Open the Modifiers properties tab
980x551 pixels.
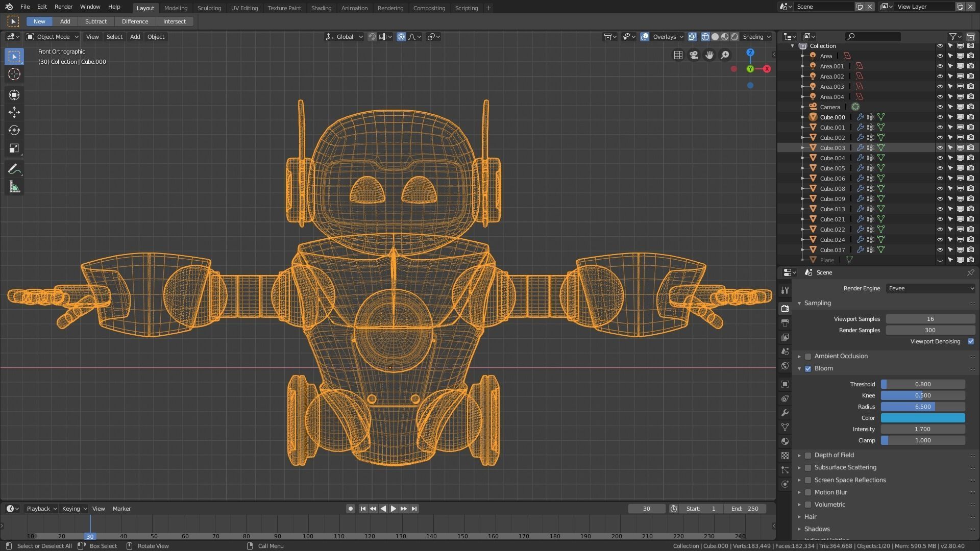tap(785, 413)
